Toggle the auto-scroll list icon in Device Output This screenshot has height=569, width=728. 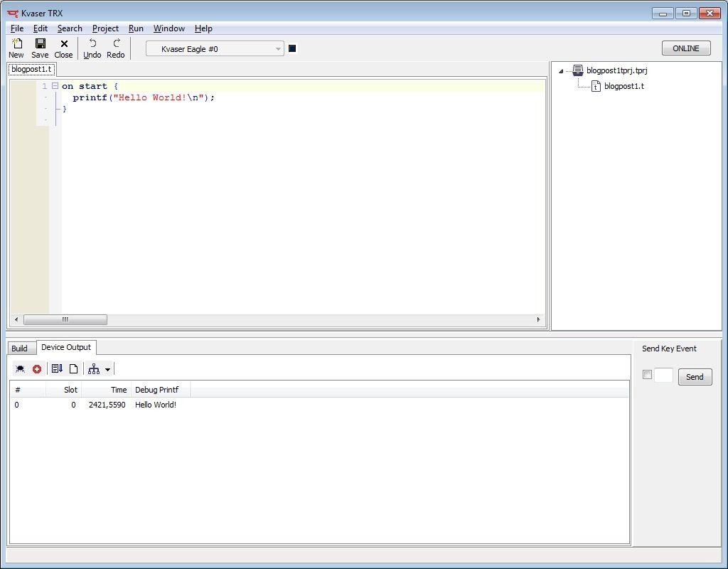57,368
